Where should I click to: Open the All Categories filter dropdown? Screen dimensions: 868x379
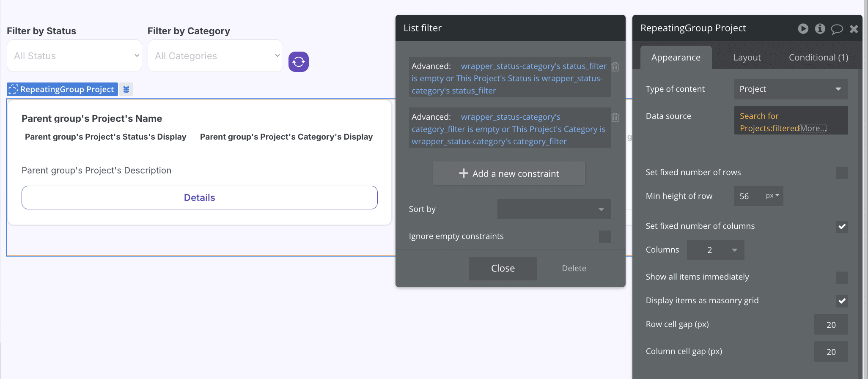point(215,56)
